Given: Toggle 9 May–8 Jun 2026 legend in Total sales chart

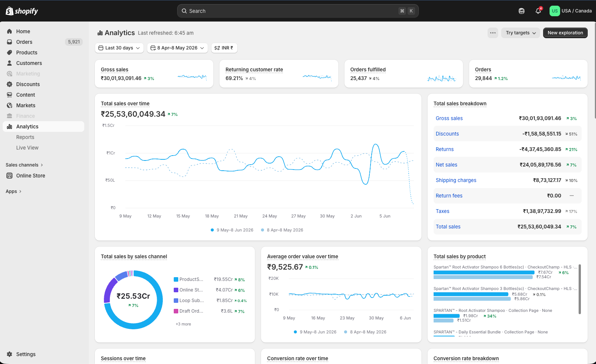Looking at the screenshot, I should (232, 230).
